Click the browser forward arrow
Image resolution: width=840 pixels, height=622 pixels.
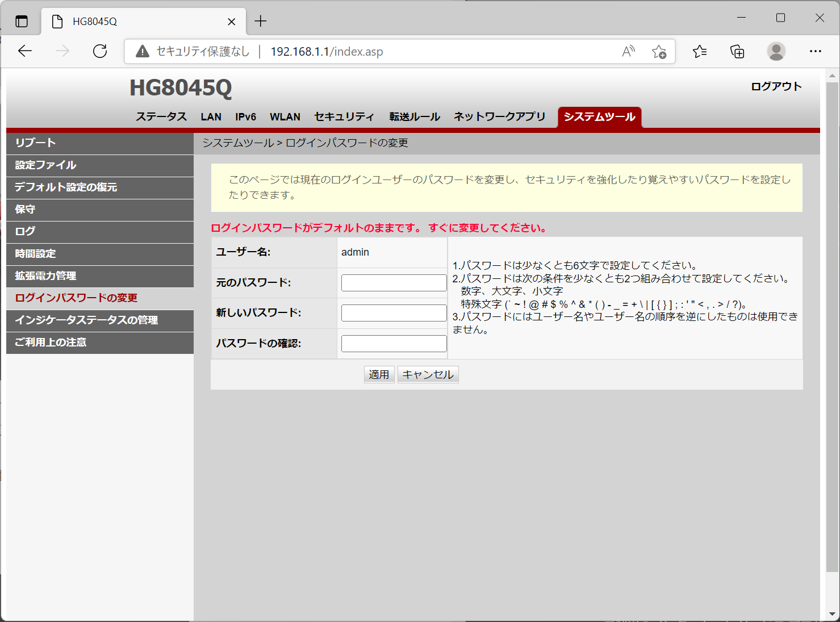coord(62,51)
